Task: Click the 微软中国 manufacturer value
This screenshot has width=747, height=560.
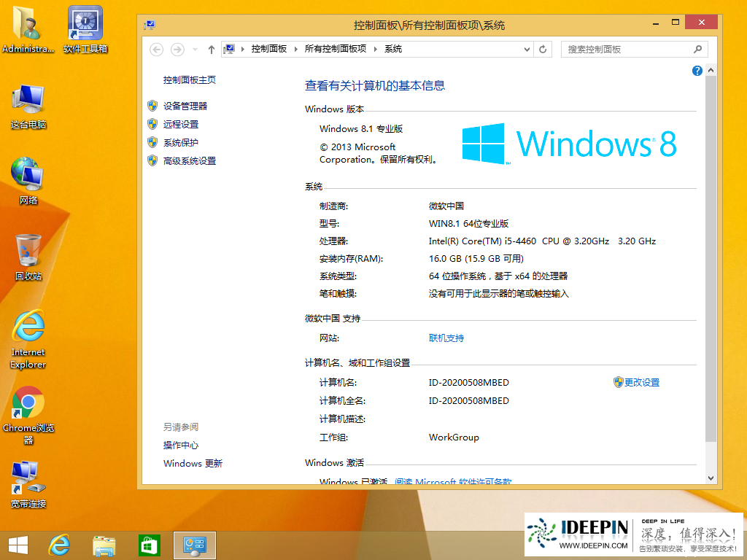Action: (x=446, y=206)
